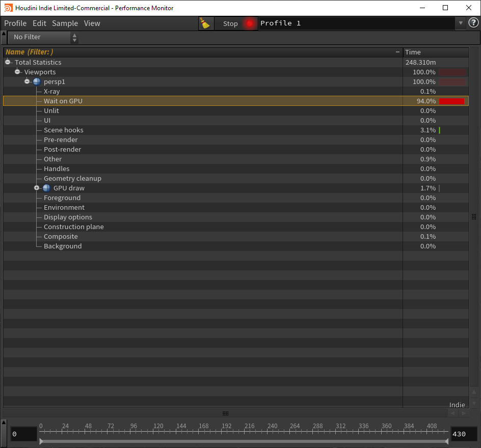The width and height of the screenshot is (481, 448).
Task: Select the Display options row
Action: click(236, 217)
